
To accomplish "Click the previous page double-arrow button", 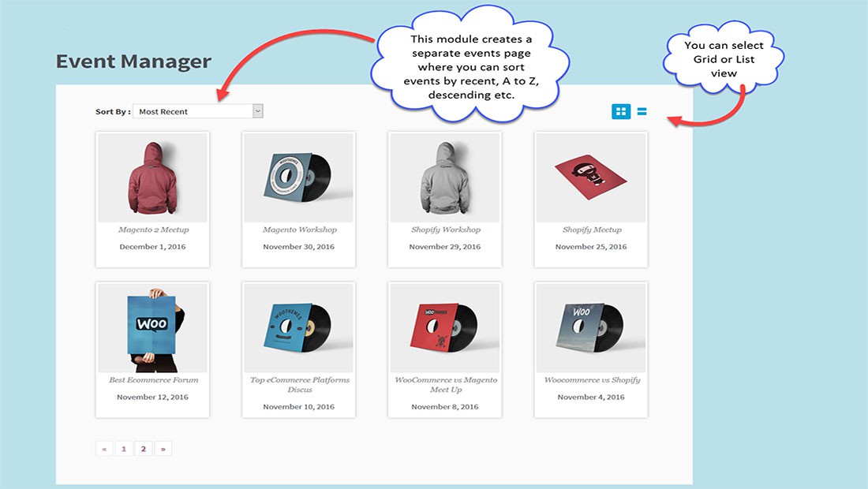I will 104,448.
